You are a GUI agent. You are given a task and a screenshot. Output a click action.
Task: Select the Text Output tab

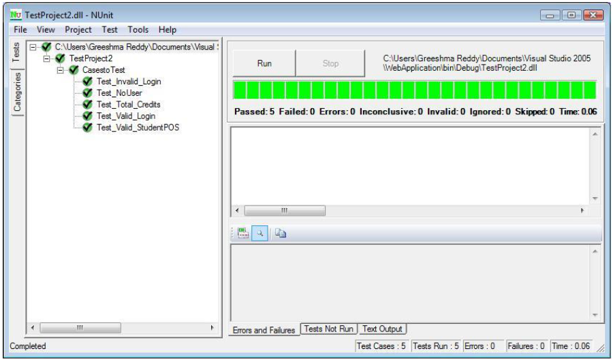click(x=382, y=329)
